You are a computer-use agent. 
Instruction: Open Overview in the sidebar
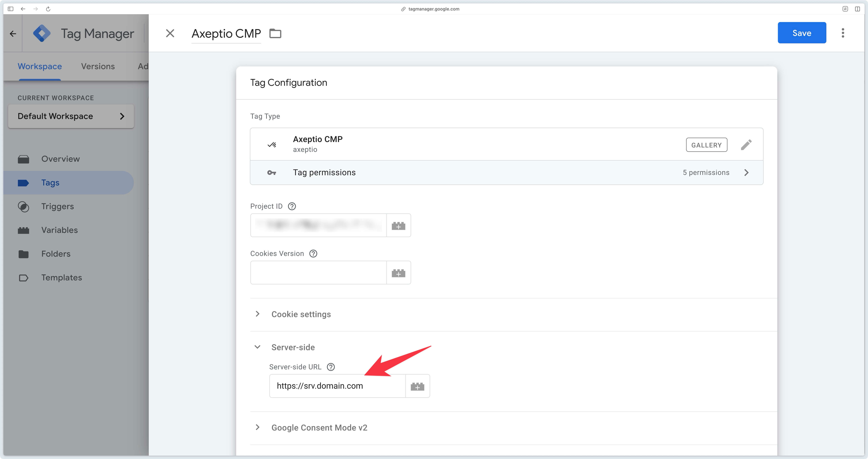coord(69,159)
